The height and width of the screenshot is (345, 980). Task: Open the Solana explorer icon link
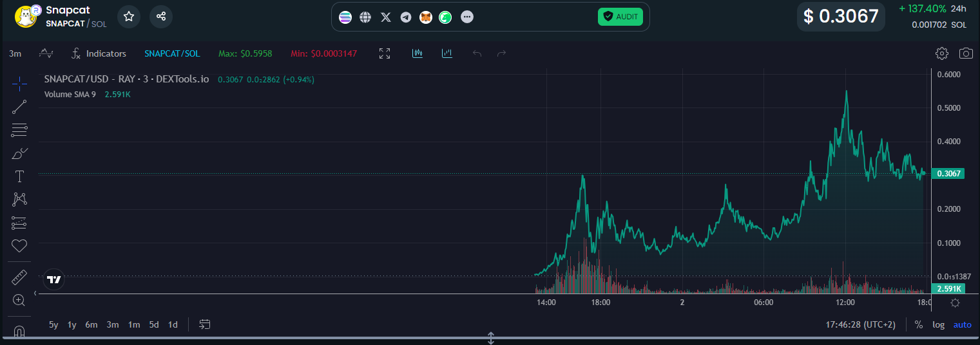tap(345, 17)
